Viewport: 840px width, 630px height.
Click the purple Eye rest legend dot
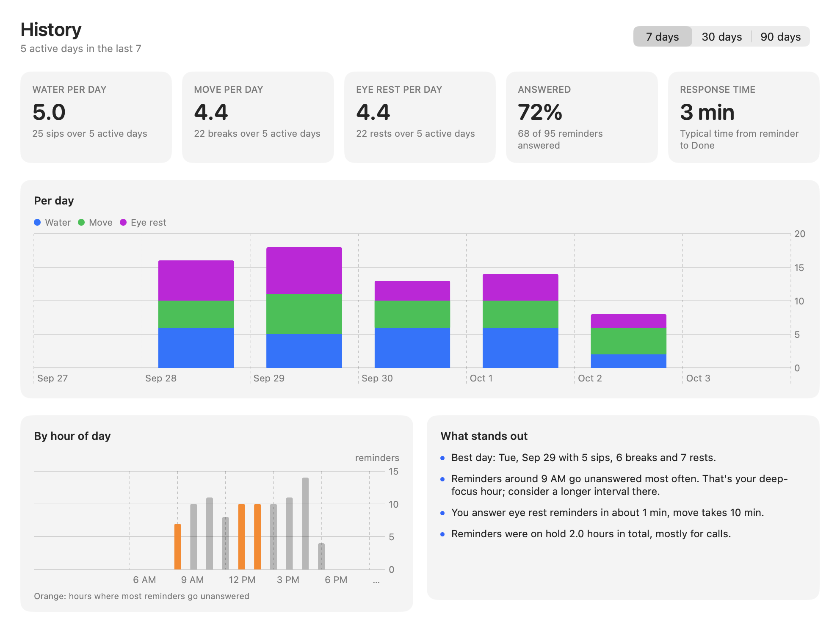[x=123, y=222]
